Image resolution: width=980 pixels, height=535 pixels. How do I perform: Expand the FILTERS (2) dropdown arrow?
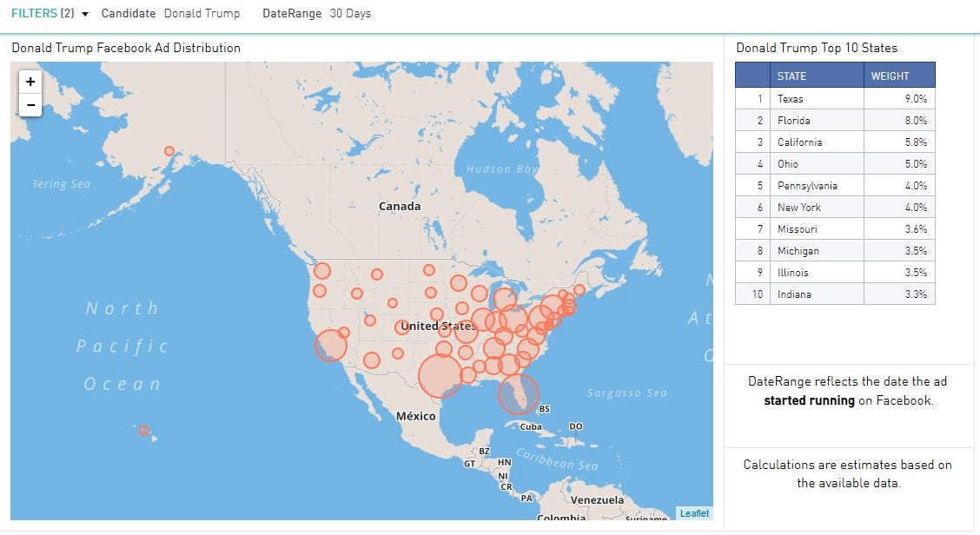click(85, 14)
